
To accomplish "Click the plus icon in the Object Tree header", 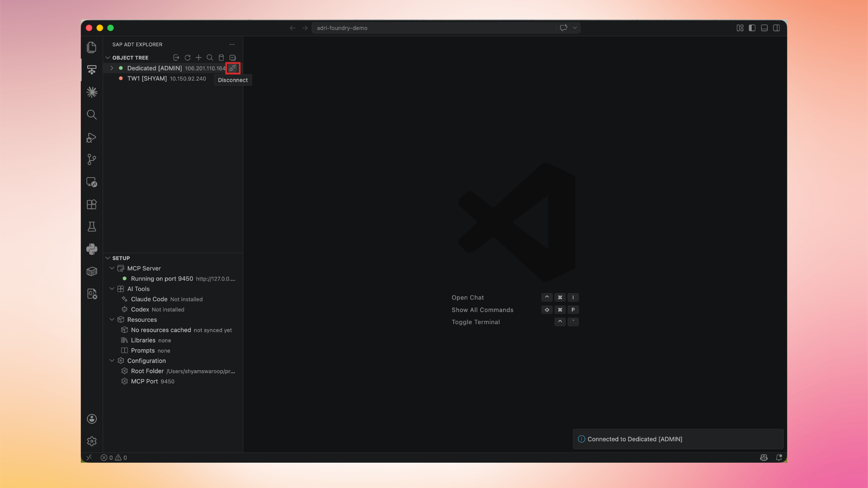I will click(198, 58).
